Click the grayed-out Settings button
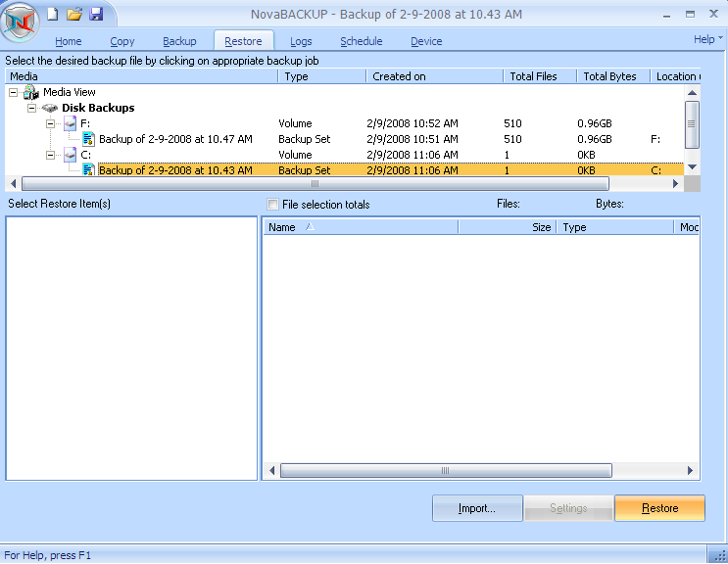This screenshot has height=564, width=728. 568,508
